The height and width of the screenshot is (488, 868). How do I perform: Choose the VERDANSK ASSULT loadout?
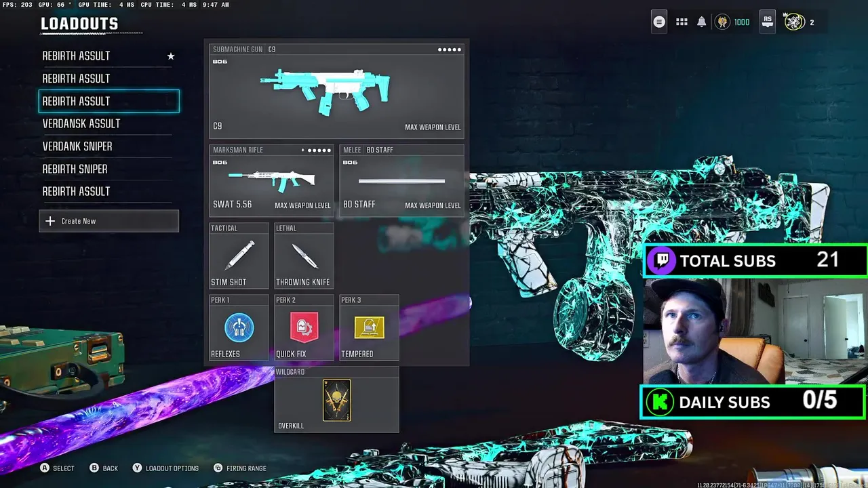click(x=108, y=123)
